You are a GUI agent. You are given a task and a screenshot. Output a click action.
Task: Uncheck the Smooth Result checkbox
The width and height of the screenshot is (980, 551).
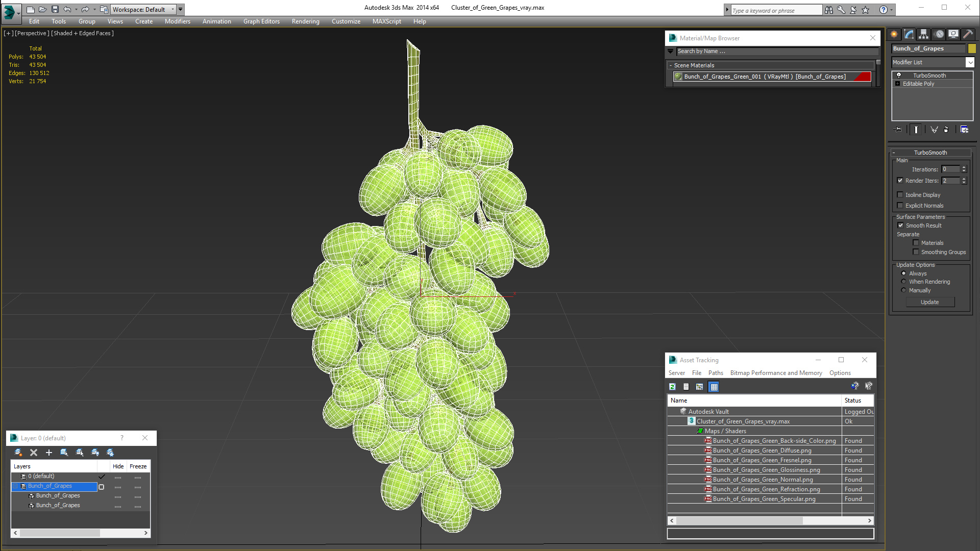[900, 226]
